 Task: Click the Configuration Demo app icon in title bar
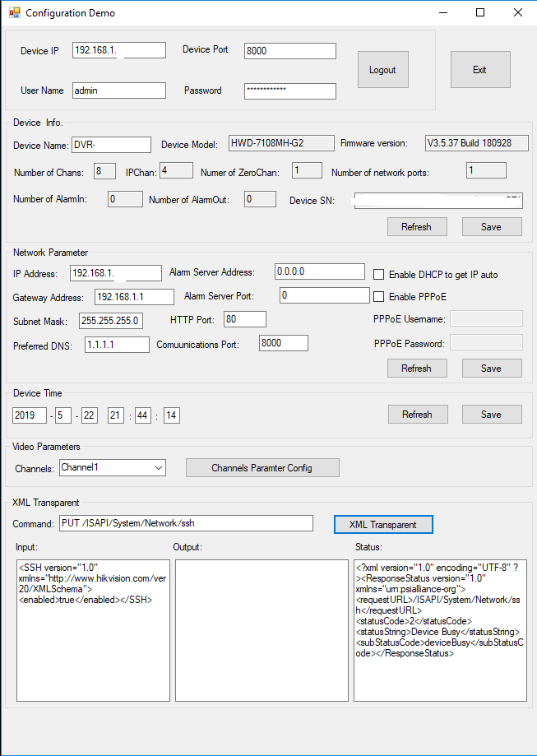pyautogui.click(x=14, y=13)
